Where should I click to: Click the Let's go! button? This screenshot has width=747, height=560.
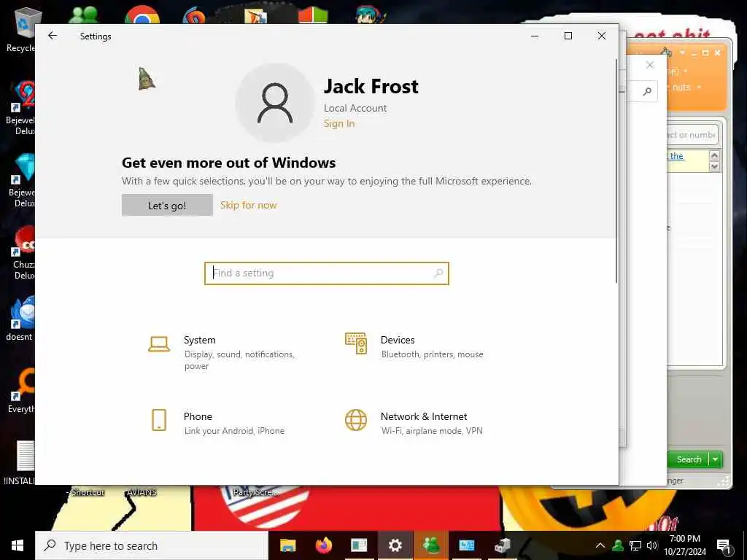coord(167,205)
